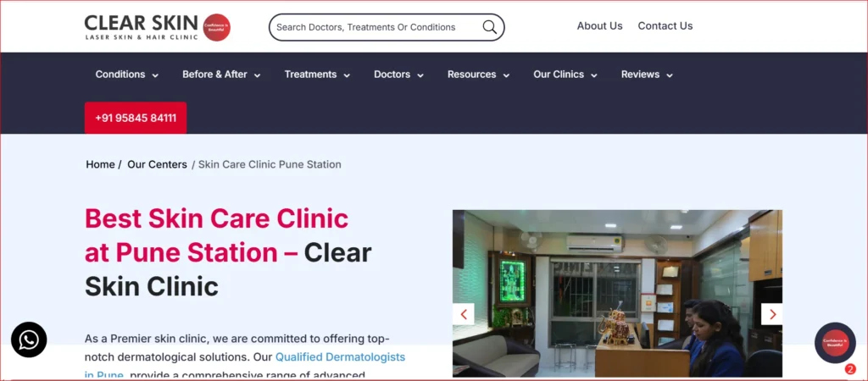
Task: Click the clinic reception photo
Action: [x=617, y=293]
